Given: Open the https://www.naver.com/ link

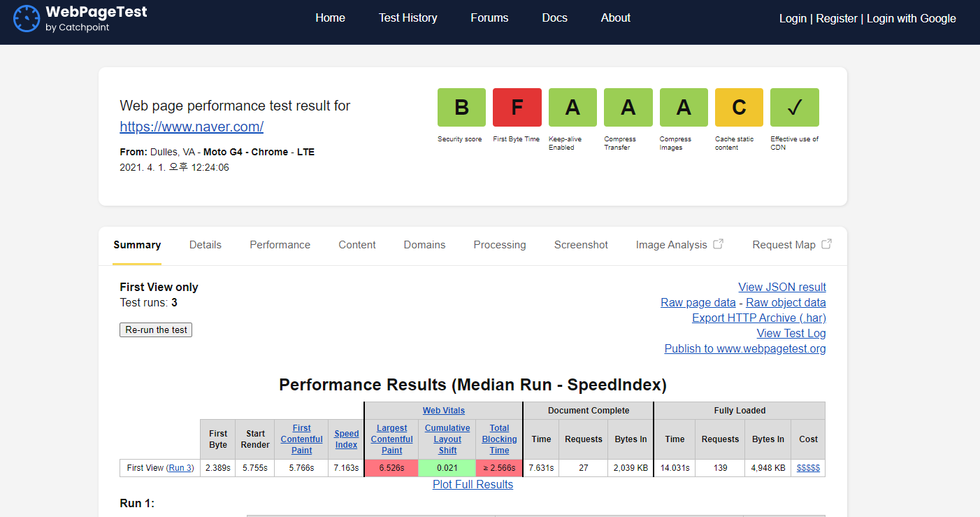Looking at the screenshot, I should (x=192, y=127).
